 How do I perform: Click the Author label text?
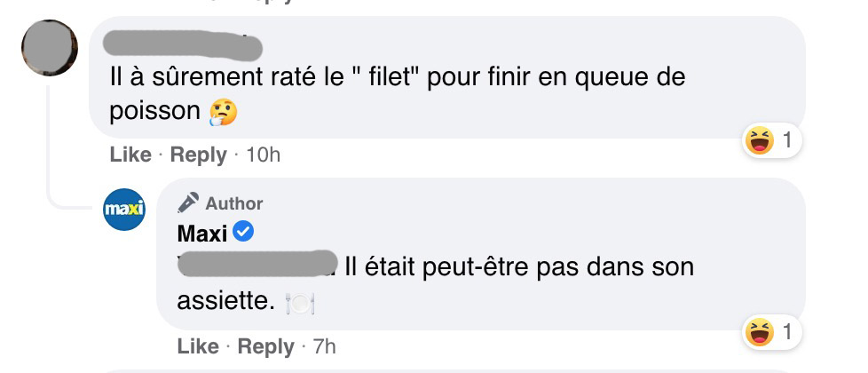pyautogui.click(x=234, y=204)
